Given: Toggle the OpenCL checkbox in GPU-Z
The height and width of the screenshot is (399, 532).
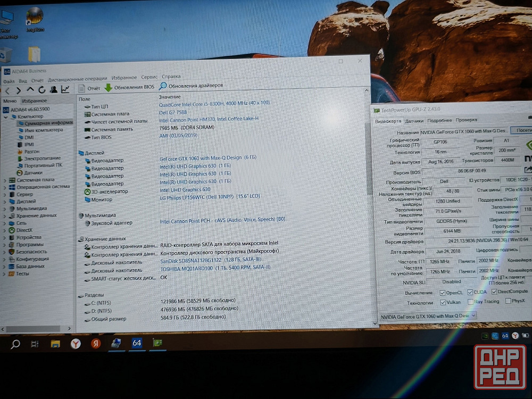Looking at the screenshot, I should tap(443, 293).
